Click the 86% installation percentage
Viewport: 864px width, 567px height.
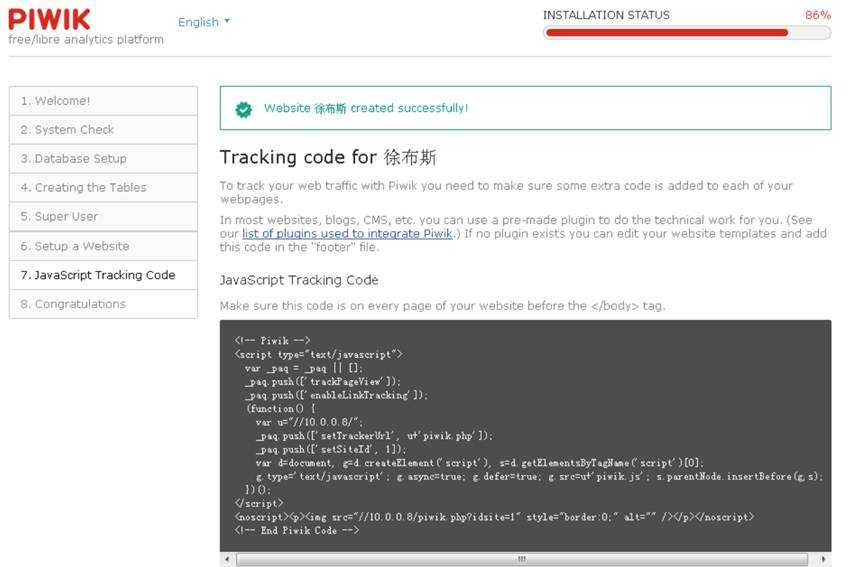(x=818, y=15)
